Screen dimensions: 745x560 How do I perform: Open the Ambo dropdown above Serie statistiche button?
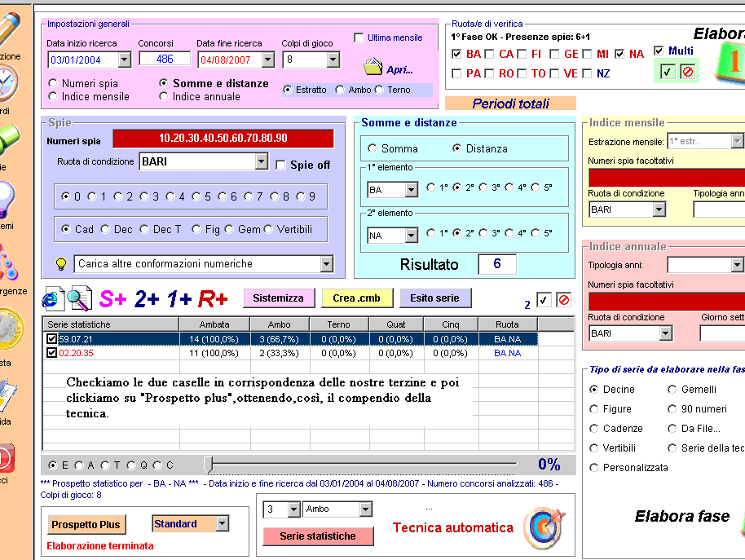pyautogui.click(x=365, y=509)
